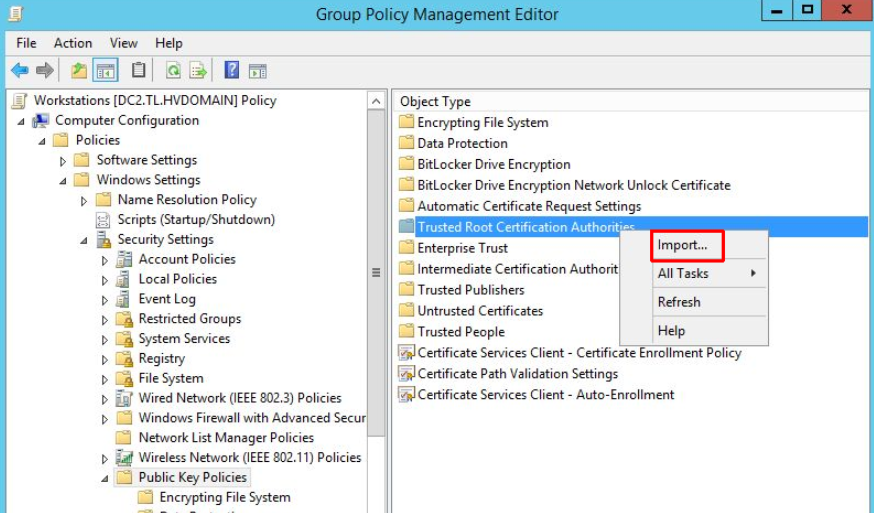Click the Properties clipboard toolbar icon
The height and width of the screenshot is (513, 874).
coord(139,70)
